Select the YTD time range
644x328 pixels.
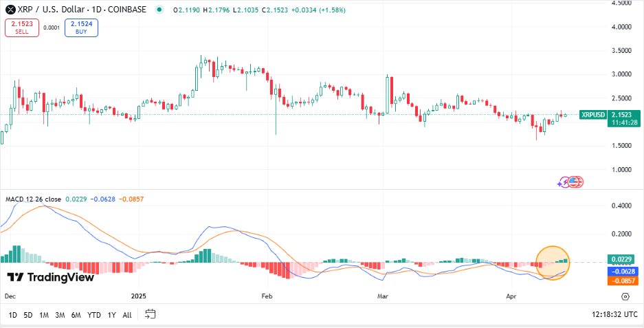coord(94,315)
